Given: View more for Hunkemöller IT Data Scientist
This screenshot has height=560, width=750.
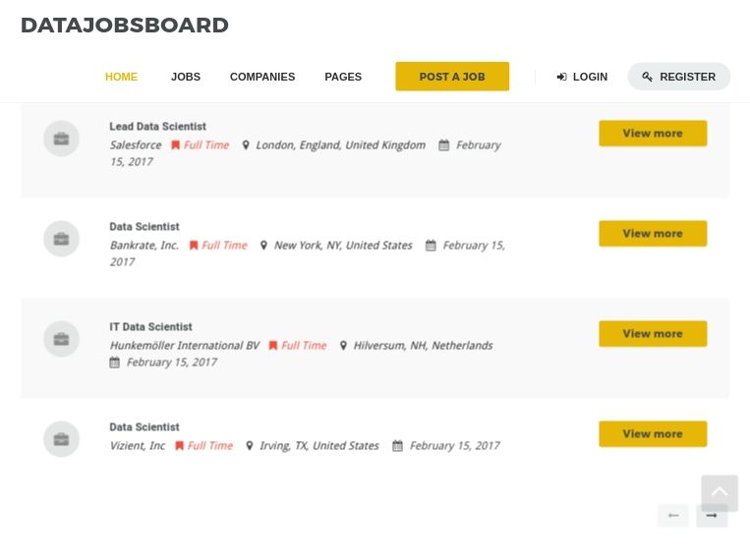Looking at the screenshot, I should click(x=653, y=334).
